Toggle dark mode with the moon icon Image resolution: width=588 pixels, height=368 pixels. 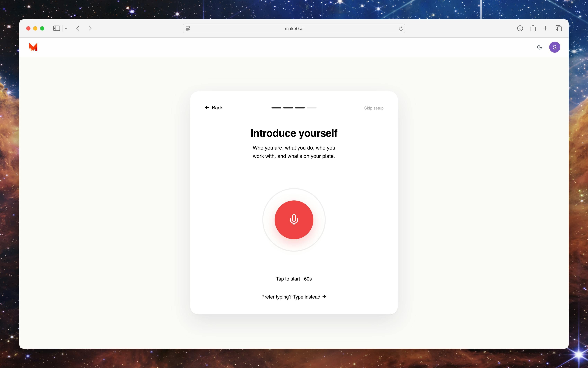pos(539,47)
